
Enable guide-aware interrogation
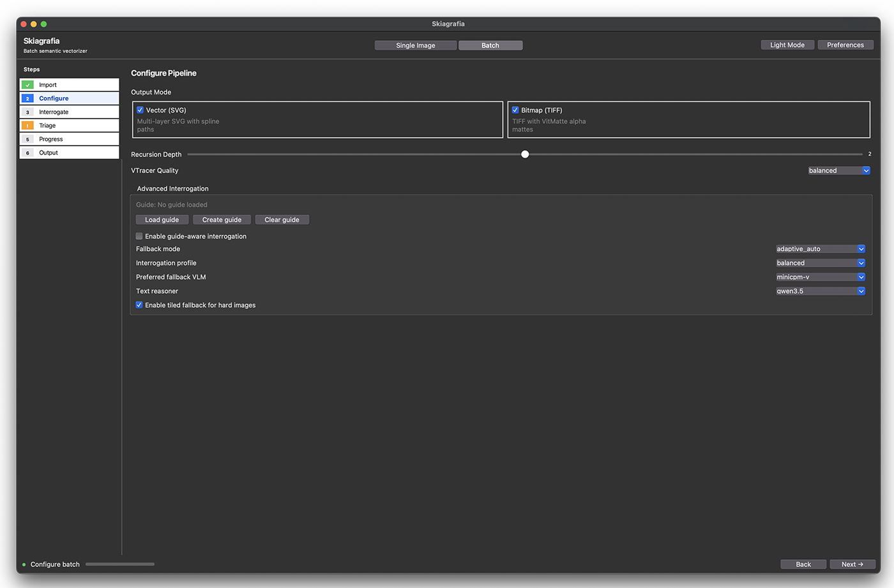click(x=139, y=236)
